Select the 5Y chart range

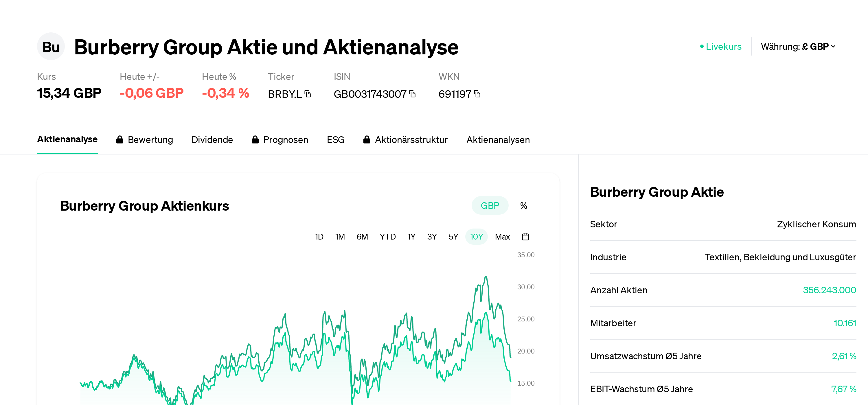[453, 237]
